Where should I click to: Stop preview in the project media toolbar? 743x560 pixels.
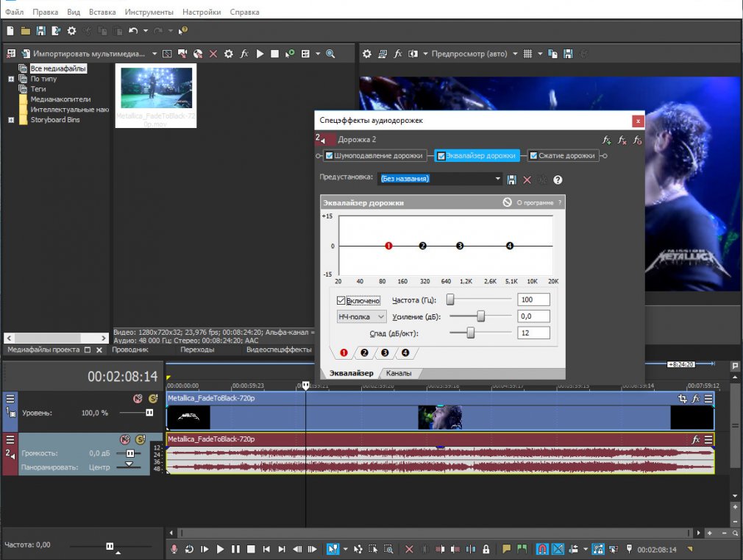274,54
